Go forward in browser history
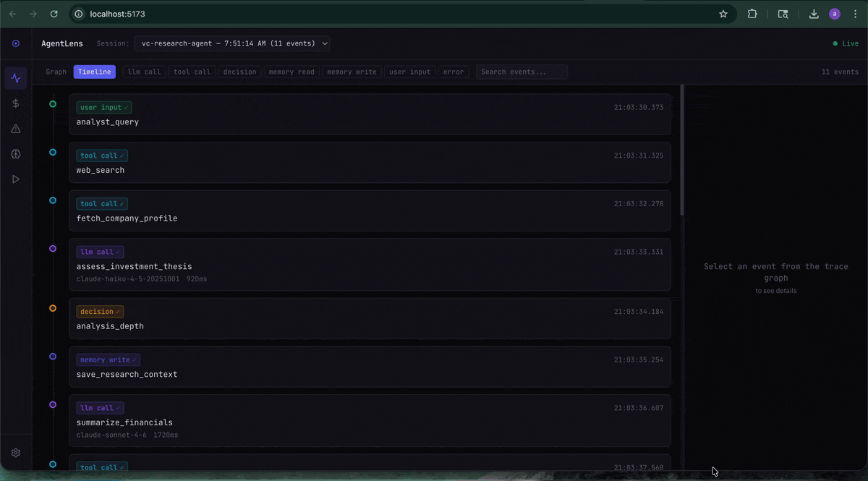The width and height of the screenshot is (868, 481). point(33,14)
